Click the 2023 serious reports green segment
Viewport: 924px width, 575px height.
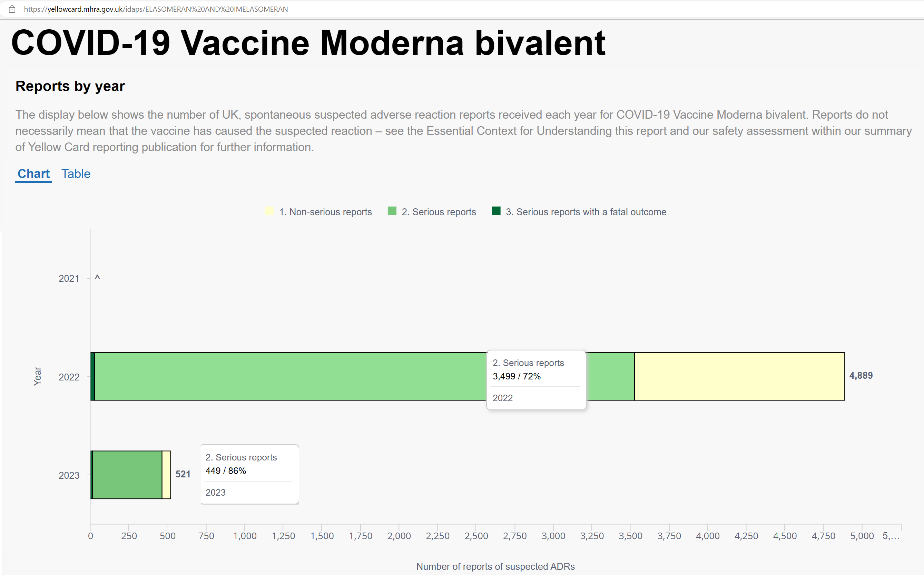pyautogui.click(x=127, y=475)
